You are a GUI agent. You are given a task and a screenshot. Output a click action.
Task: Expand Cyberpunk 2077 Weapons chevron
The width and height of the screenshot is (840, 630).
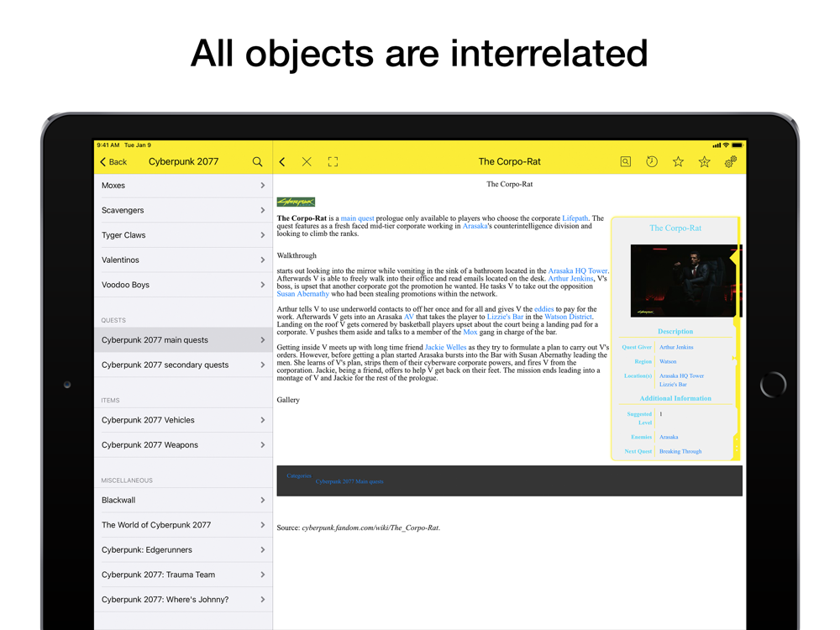(x=262, y=444)
